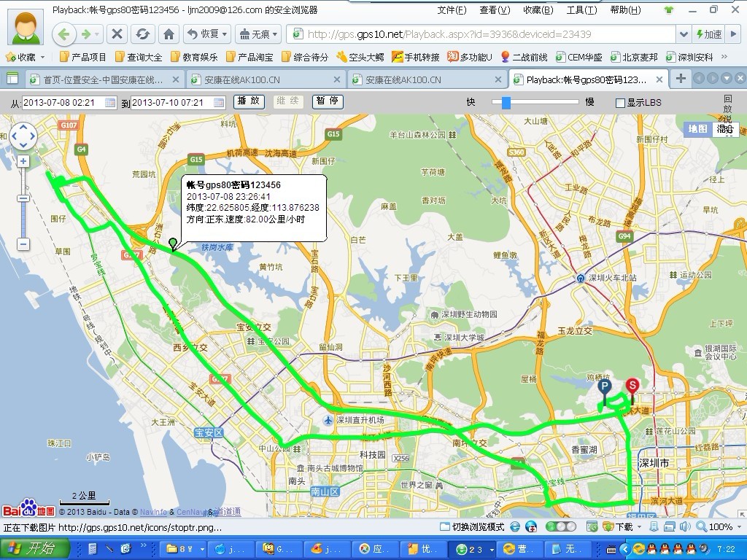Switch to the 首页-位置安全 tab
This screenshot has width=747, height=560.
coord(104,79)
